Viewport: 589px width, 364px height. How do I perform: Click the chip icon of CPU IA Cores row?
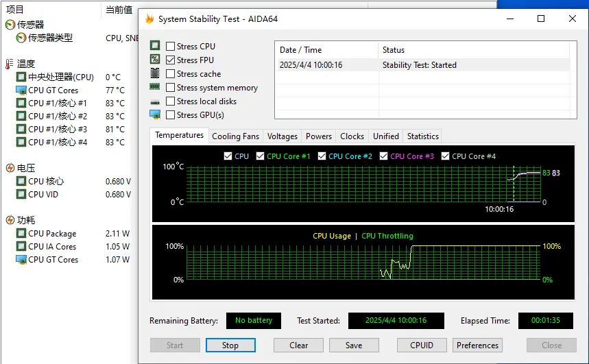[x=21, y=246]
